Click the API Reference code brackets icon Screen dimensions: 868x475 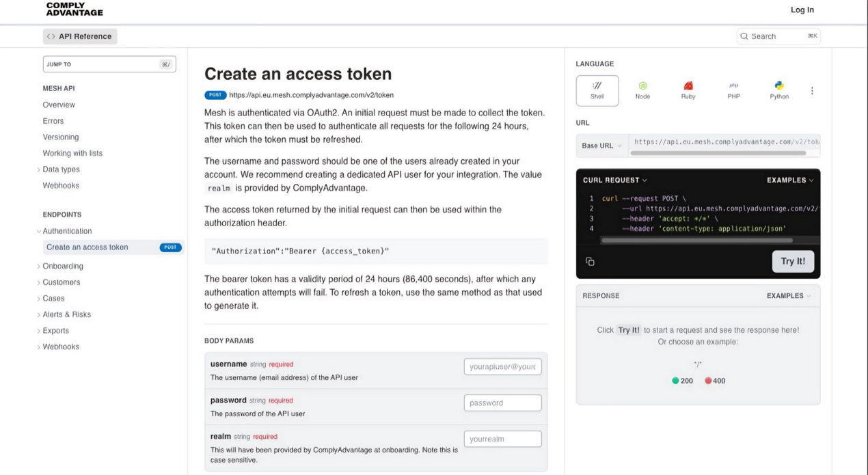(x=50, y=36)
